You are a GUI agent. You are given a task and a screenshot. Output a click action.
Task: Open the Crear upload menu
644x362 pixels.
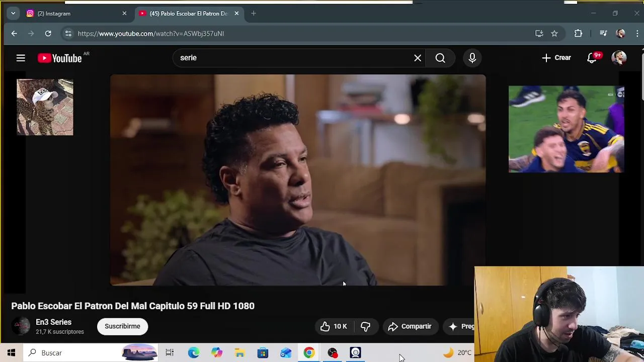tap(556, 58)
